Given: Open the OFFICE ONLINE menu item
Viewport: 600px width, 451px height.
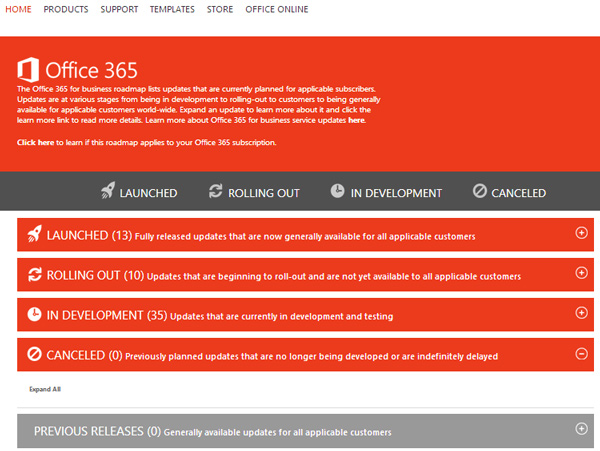Looking at the screenshot, I should coord(277,9).
